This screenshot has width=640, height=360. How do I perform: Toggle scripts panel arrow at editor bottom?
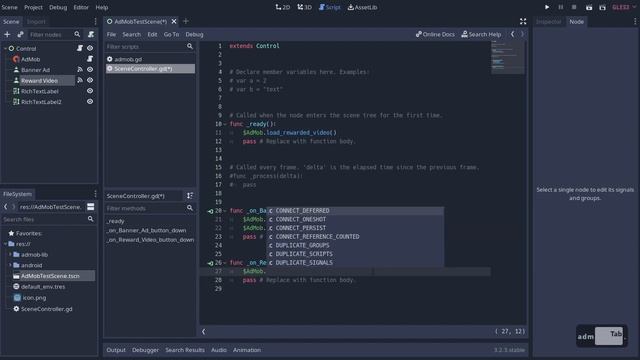(x=203, y=332)
